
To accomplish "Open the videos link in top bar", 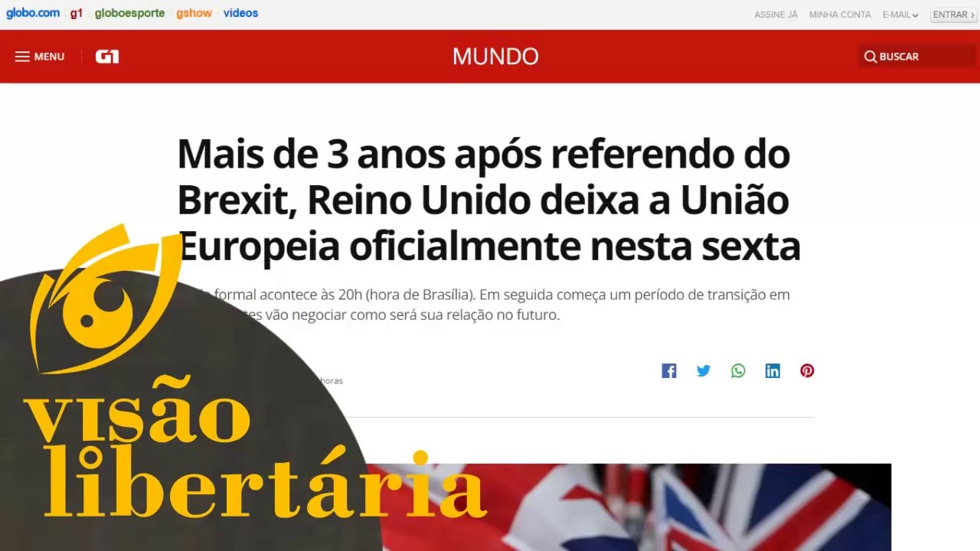I will coord(240,13).
